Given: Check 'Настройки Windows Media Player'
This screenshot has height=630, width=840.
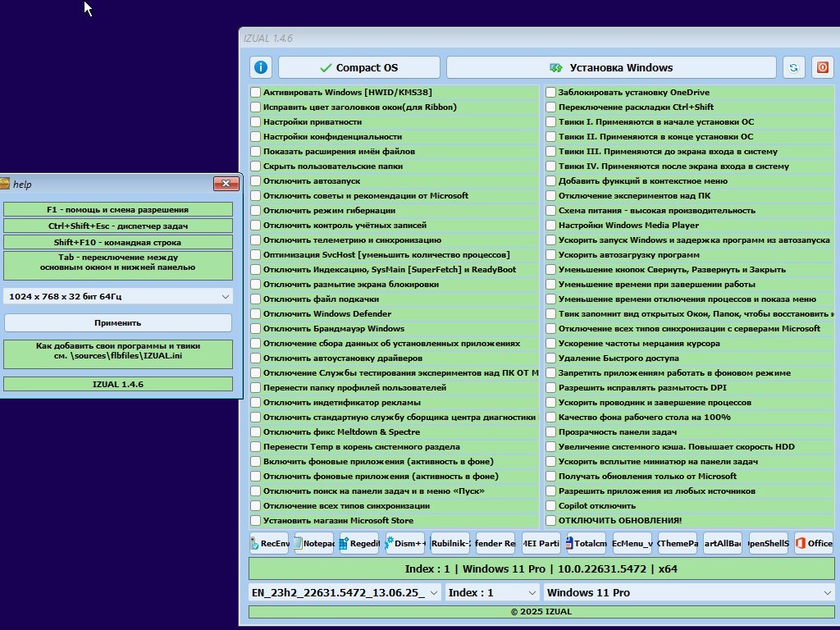Looking at the screenshot, I should tap(550, 225).
